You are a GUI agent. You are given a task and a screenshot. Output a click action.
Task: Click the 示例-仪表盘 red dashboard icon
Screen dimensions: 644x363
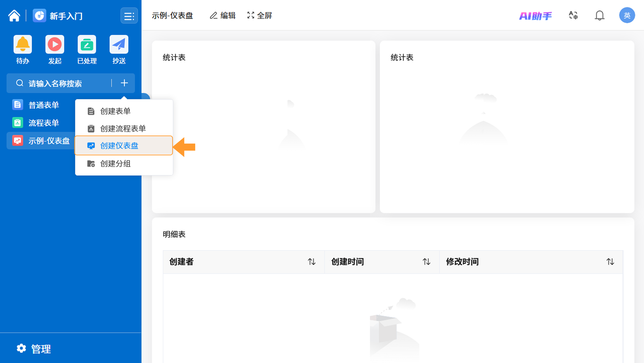tap(17, 141)
